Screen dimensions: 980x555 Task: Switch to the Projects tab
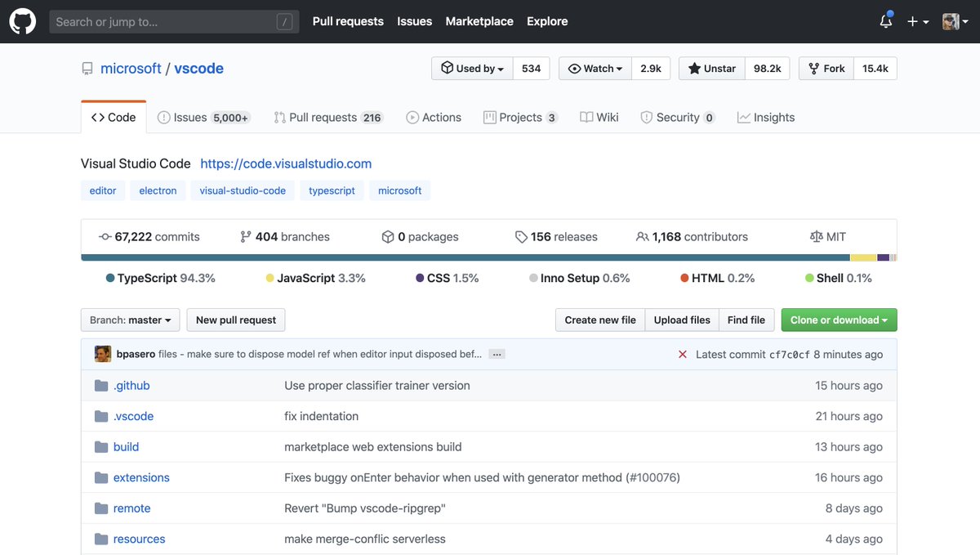(x=520, y=117)
